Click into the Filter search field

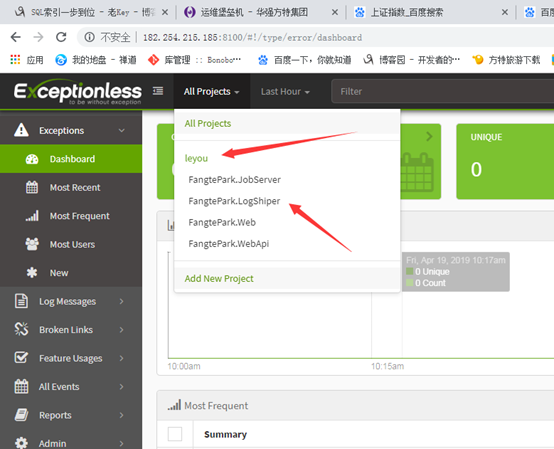click(443, 91)
